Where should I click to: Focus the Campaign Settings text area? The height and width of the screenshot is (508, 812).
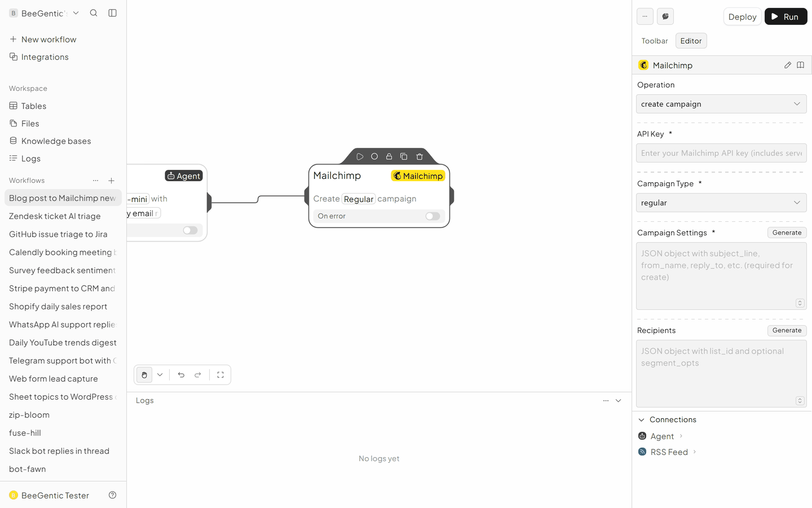721,276
